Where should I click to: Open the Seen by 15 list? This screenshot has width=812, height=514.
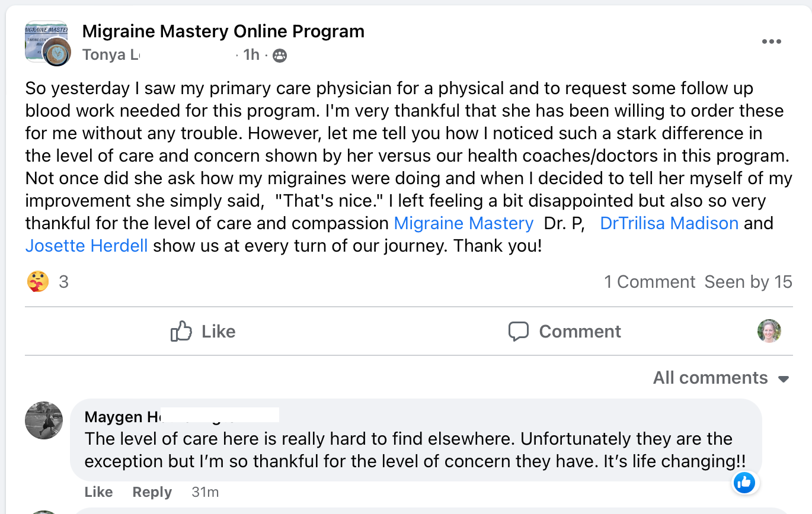tap(748, 282)
